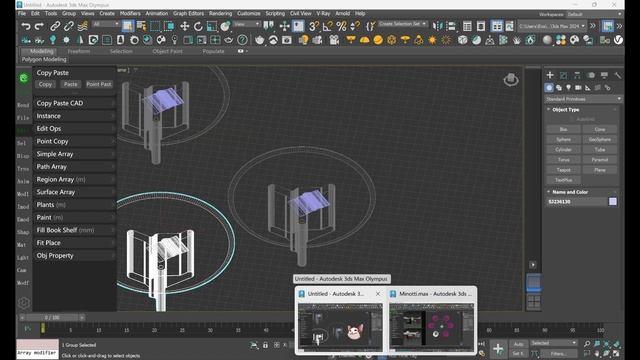The height and width of the screenshot is (360, 640).
Task: Select Lights category in Create panel
Action: click(569, 88)
